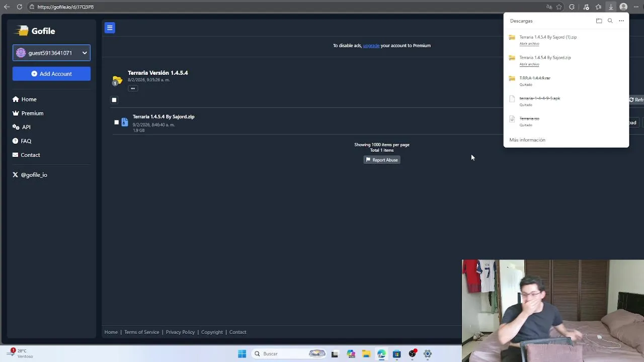Go back with the browser back arrow
Image resolution: width=644 pixels, height=362 pixels.
tap(7, 7)
